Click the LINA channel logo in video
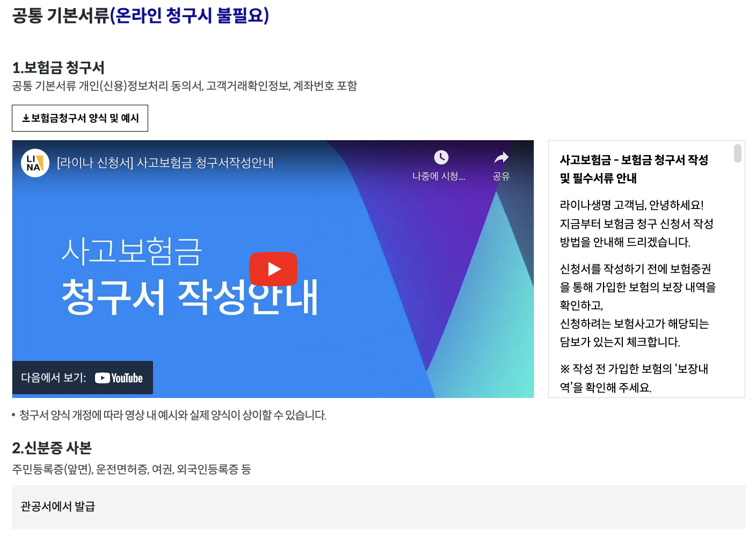 35,163
